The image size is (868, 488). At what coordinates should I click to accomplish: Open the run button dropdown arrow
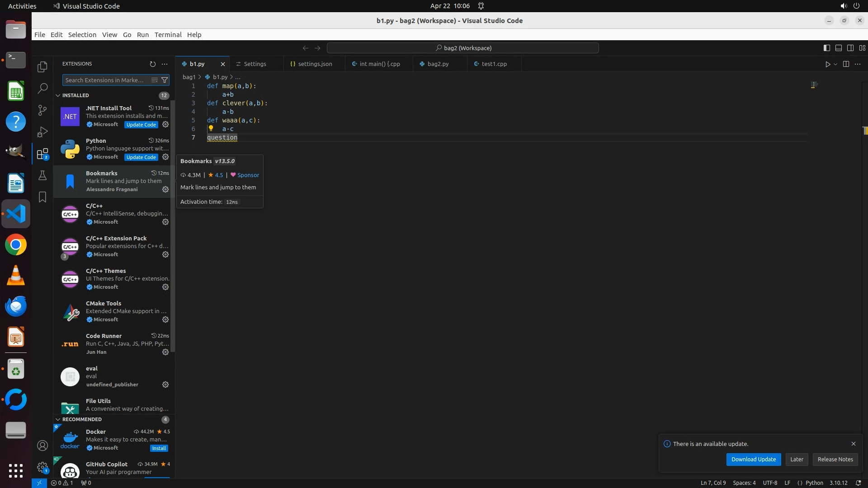pos(835,64)
